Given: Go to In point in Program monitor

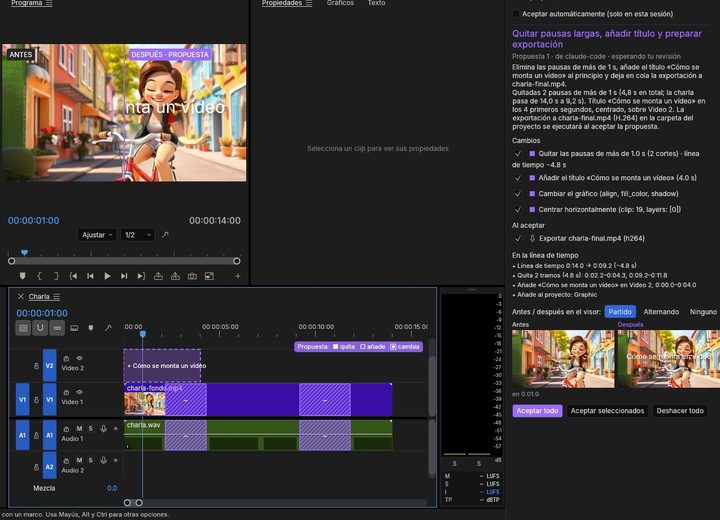Looking at the screenshot, I should 73,276.
